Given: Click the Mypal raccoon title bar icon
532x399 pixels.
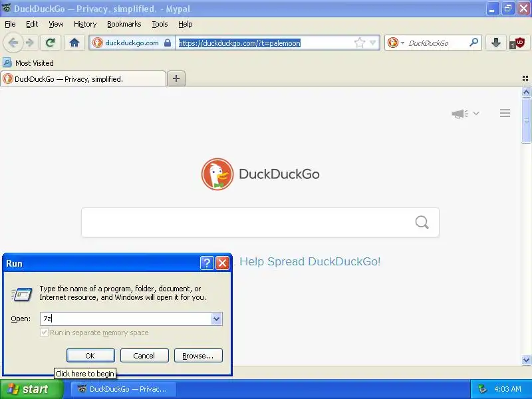Looking at the screenshot, I should [x=6, y=8].
